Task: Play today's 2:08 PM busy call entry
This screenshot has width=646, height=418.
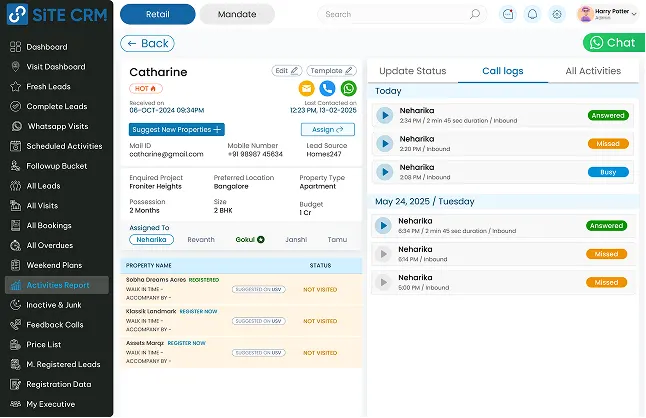Action: coord(385,172)
